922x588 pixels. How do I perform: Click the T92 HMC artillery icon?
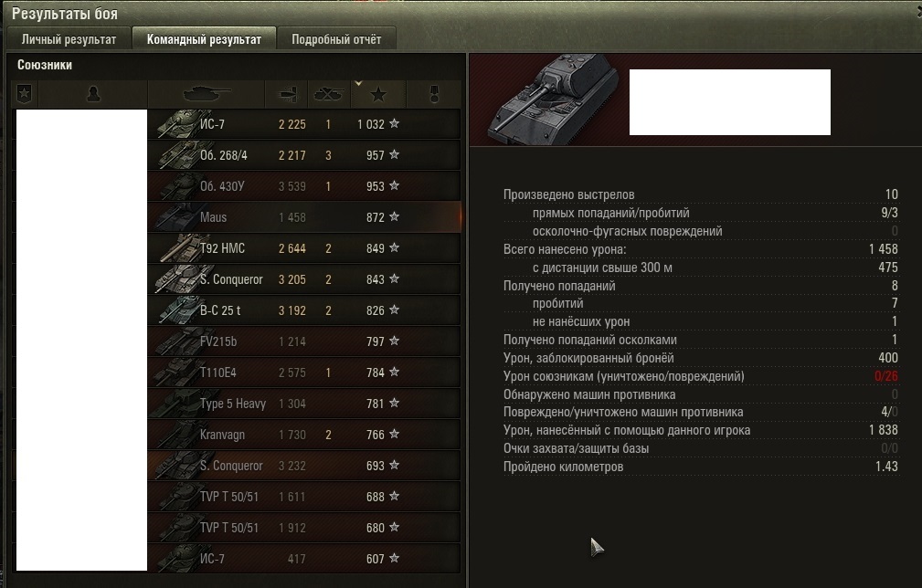tap(179, 247)
